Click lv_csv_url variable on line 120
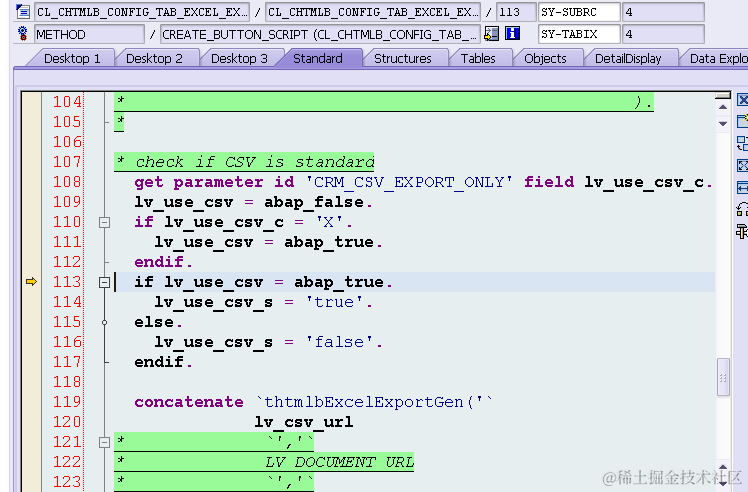The image size is (748, 492). click(304, 422)
